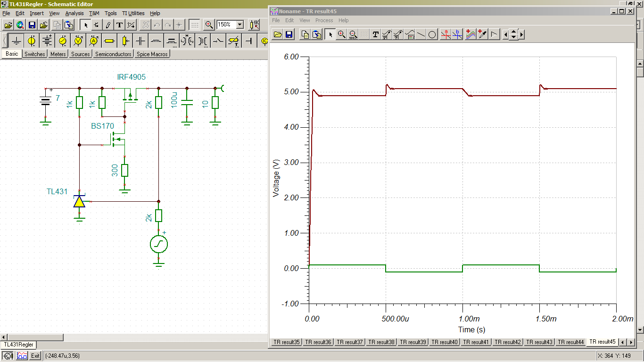This screenshot has width=644, height=362.
Task: Select the BS170 label in schematic
Action: pos(102,126)
